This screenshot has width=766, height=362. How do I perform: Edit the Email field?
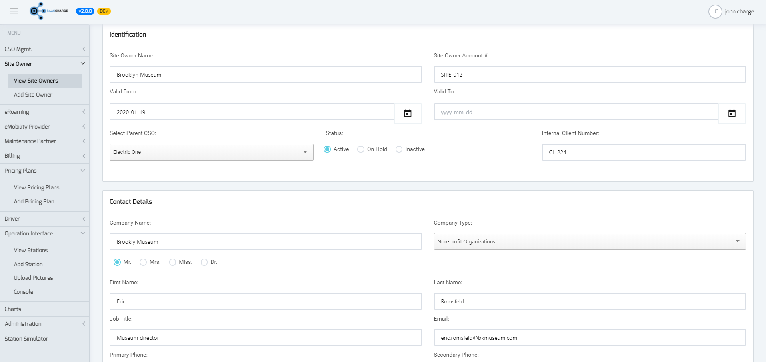(x=590, y=338)
